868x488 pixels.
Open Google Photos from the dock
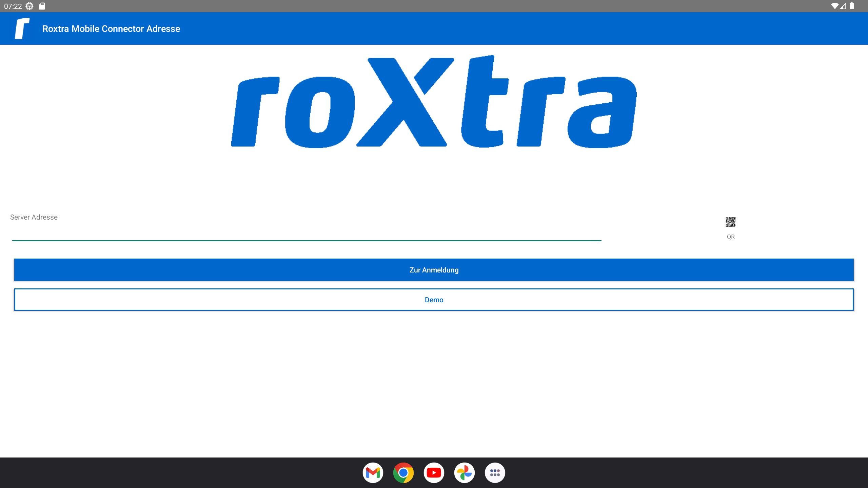pyautogui.click(x=465, y=472)
